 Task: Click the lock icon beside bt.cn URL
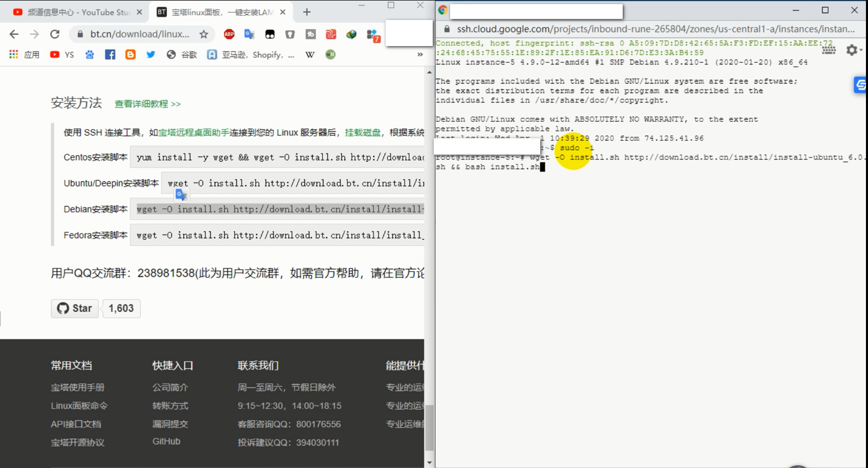tap(80, 34)
